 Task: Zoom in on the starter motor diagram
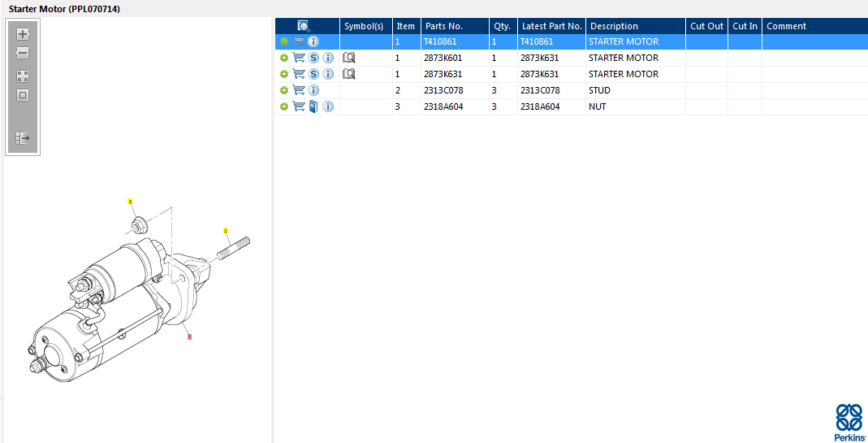click(x=23, y=34)
